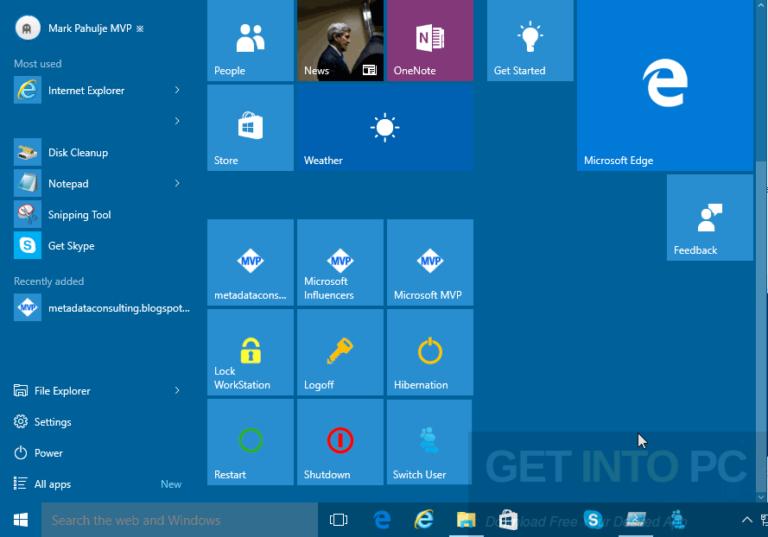Open the metadatacons... MVP tile
Screen dimensions: 768x537
(250, 263)
